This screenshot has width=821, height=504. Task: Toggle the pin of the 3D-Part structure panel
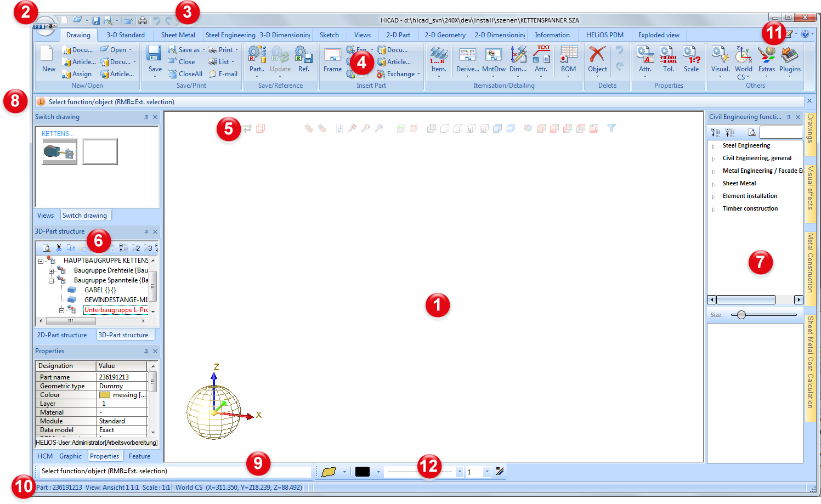pyautogui.click(x=146, y=231)
